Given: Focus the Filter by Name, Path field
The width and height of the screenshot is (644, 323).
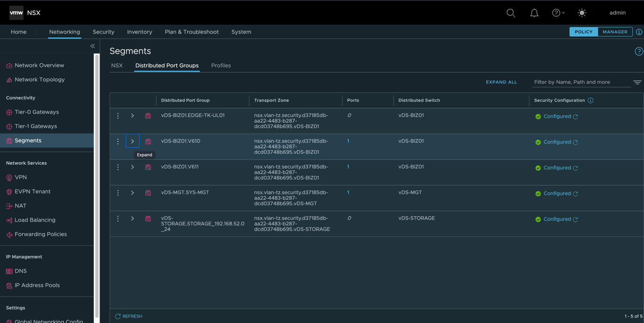Looking at the screenshot, I should point(581,82).
